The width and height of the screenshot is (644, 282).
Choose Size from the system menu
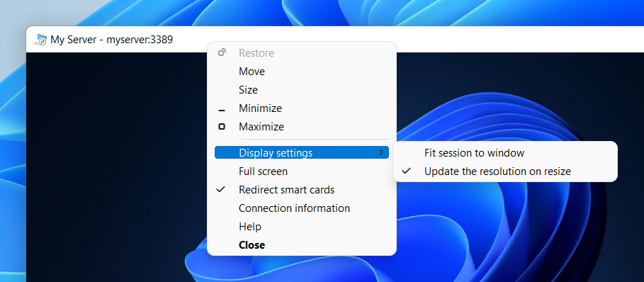click(302, 90)
